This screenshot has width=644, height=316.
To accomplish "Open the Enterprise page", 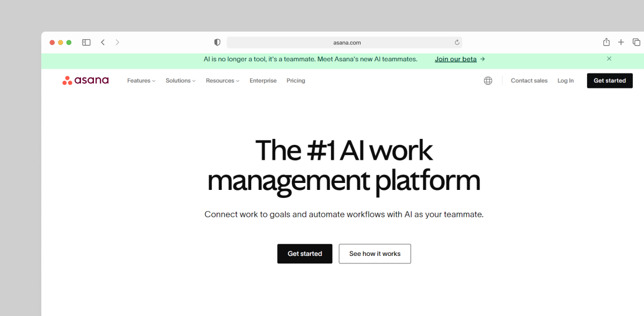I will [x=263, y=80].
